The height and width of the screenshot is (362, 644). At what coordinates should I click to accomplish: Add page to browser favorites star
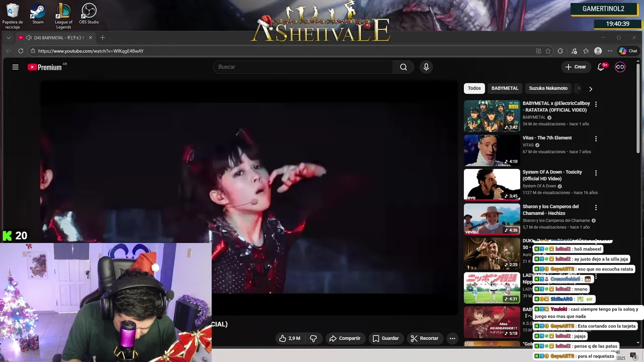548,51
